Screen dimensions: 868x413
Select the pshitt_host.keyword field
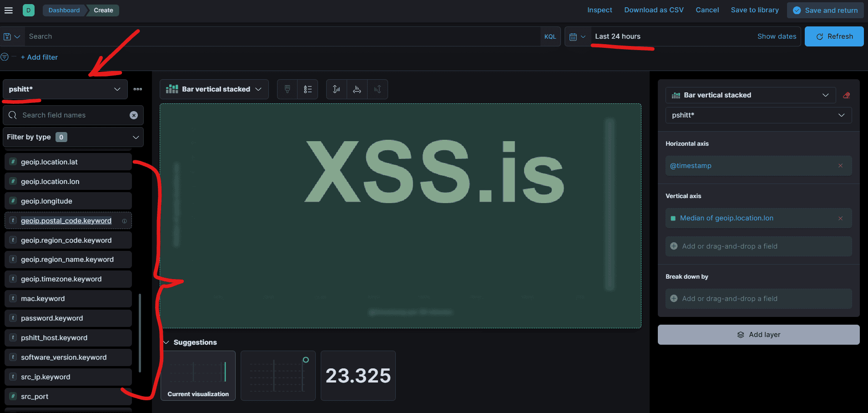tap(68, 337)
